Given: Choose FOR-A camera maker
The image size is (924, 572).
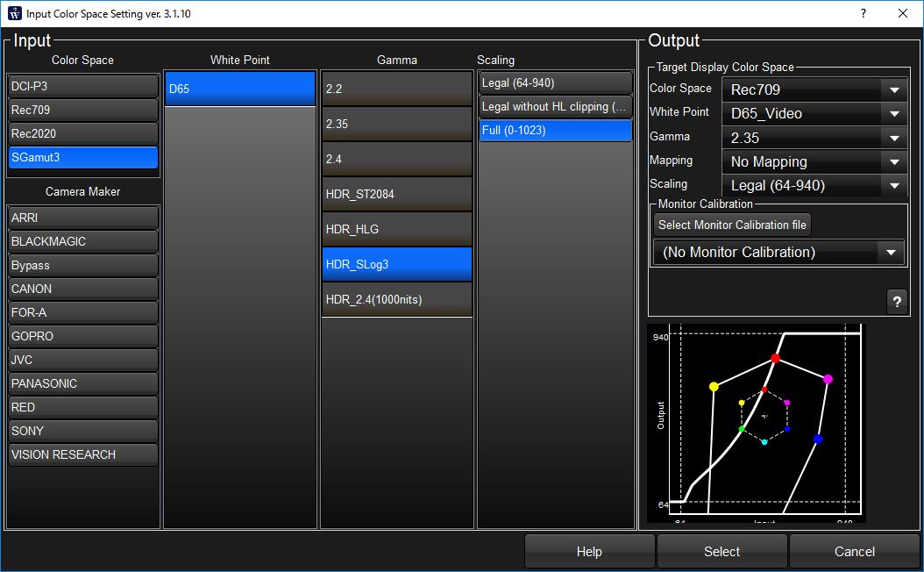Looking at the screenshot, I should tap(83, 312).
